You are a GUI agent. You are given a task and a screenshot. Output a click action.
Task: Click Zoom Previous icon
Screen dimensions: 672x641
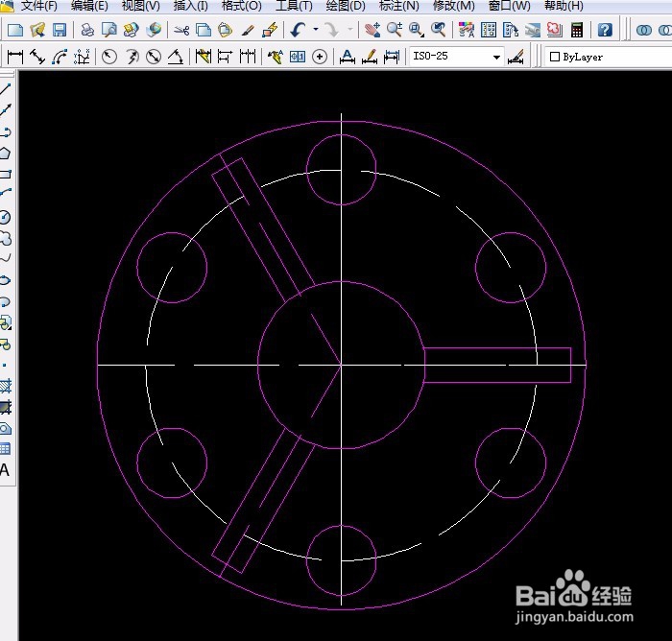coord(439,30)
